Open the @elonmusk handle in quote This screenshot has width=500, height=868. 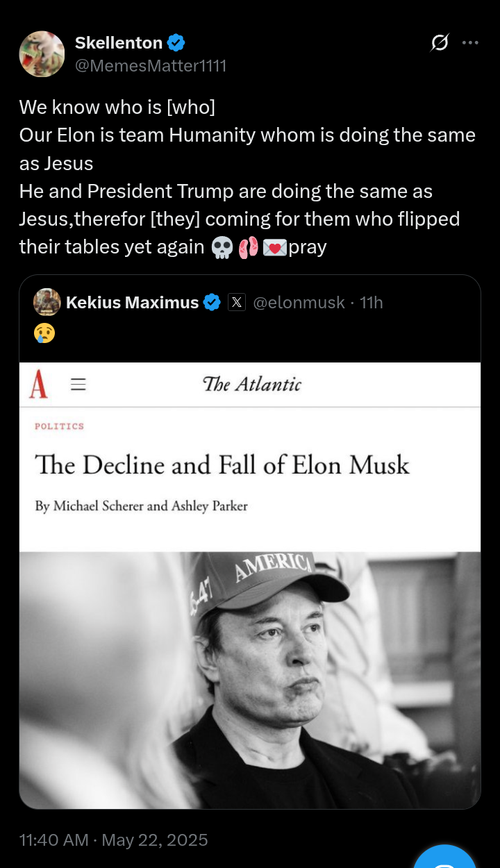click(299, 303)
